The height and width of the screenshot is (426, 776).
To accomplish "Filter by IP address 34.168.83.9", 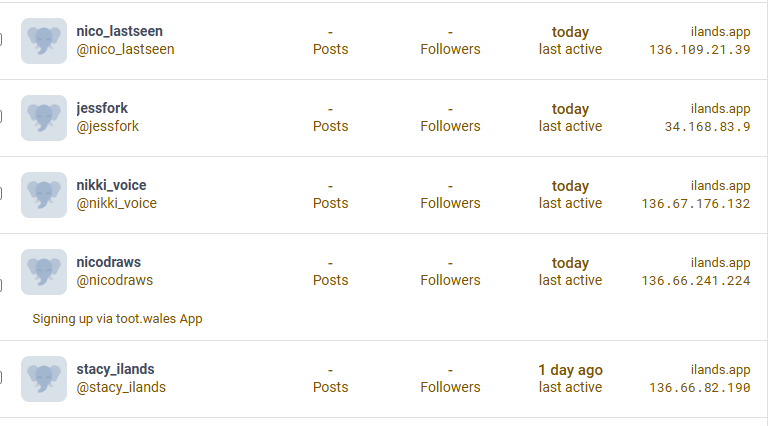I will [707, 127].
